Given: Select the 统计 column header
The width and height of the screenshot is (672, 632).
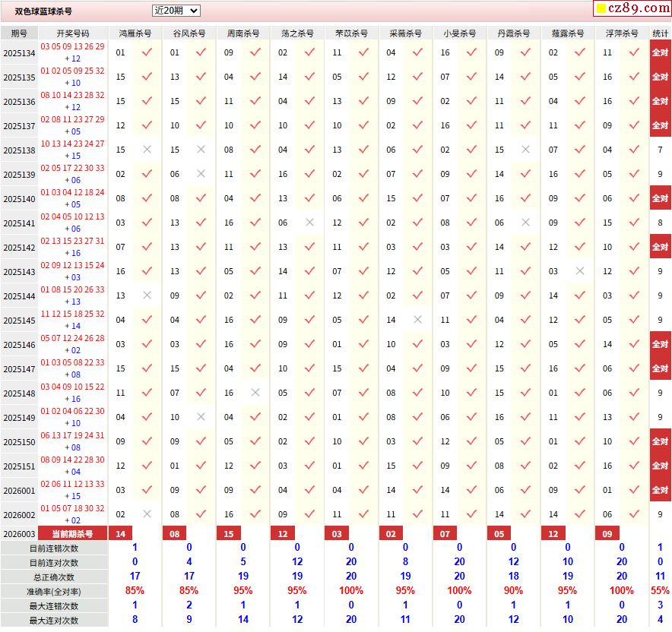Looking at the screenshot, I should [x=661, y=33].
